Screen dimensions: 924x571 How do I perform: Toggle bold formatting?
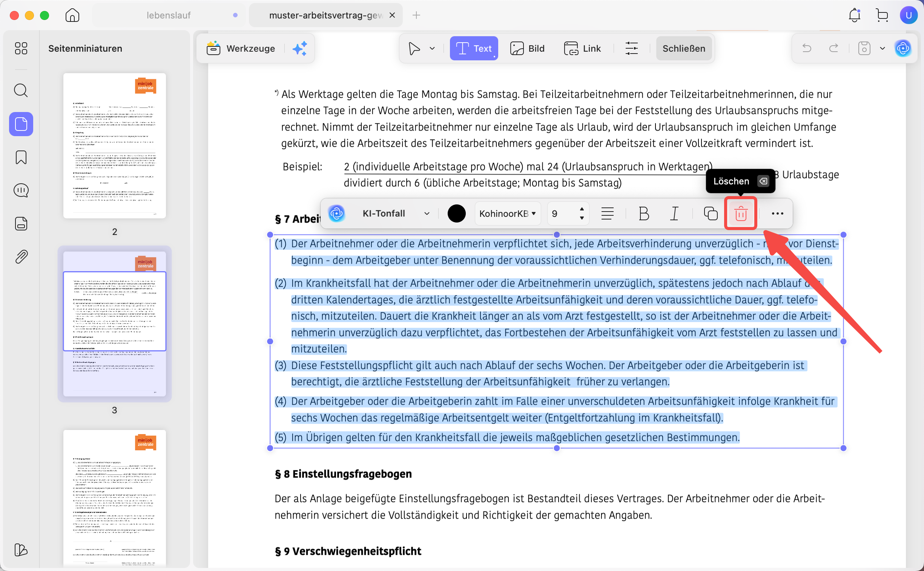pyautogui.click(x=644, y=213)
